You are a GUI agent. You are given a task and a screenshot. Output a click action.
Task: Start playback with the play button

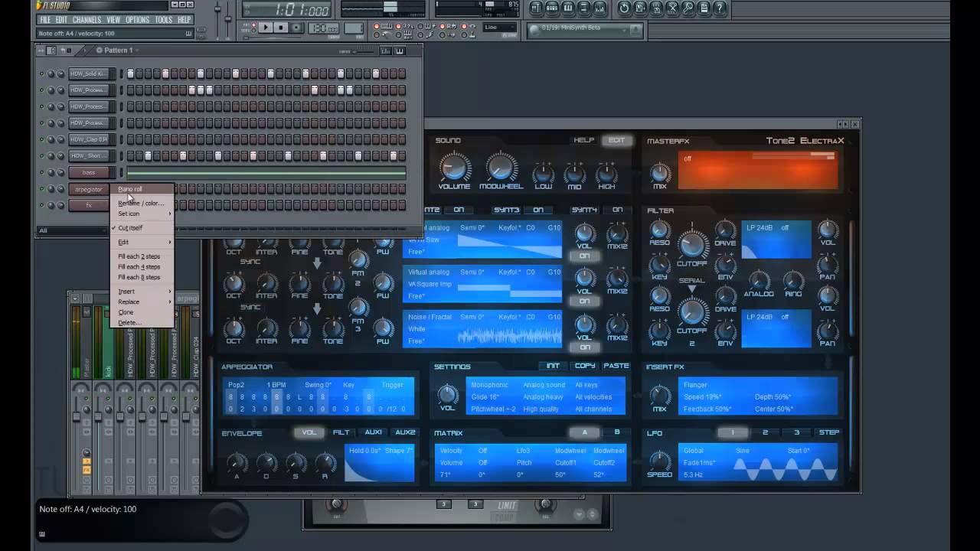[266, 28]
